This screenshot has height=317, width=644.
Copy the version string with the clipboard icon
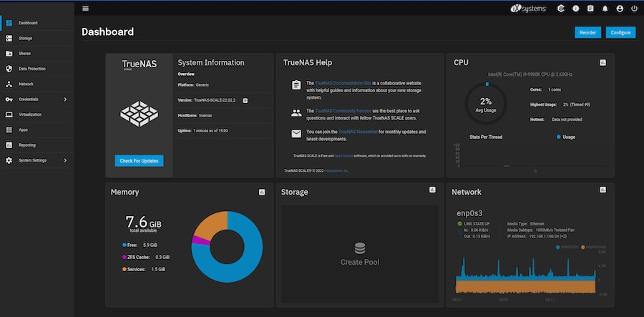click(x=245, y=100)
